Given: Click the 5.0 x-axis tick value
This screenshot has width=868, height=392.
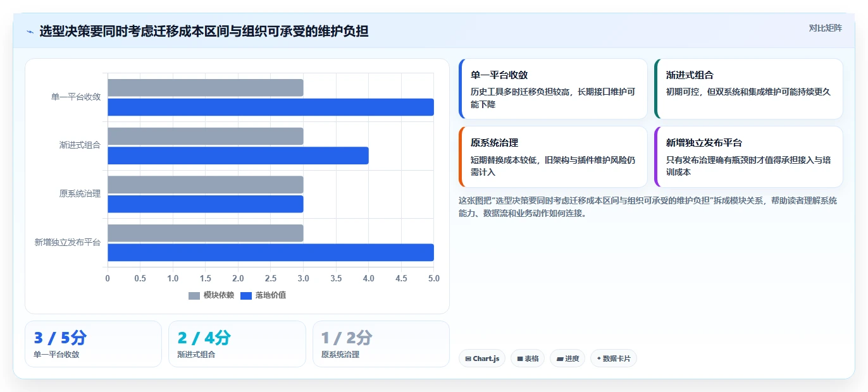Looking at the screenshot, I should (434, 278).
